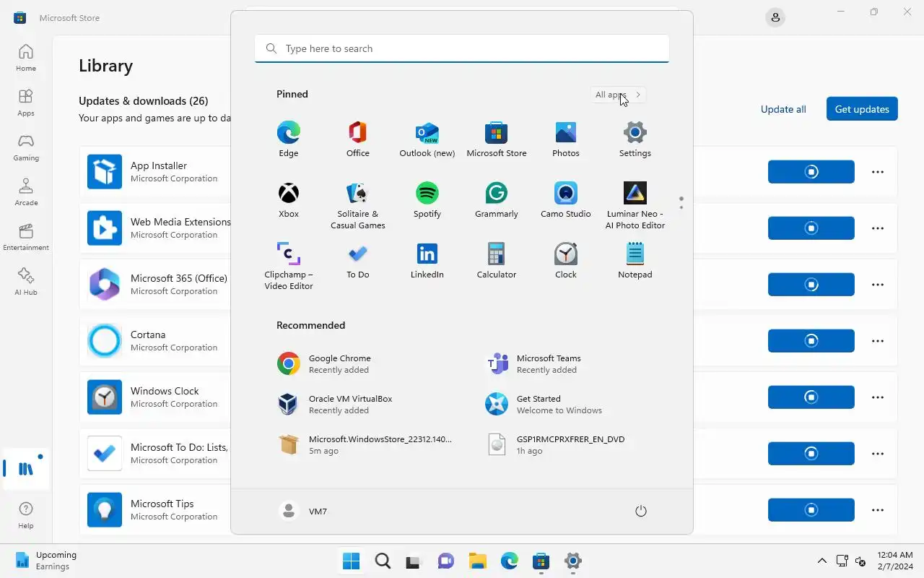Image resolution: width=924 pixels, height=578 pixels.
Task: Click Get updates button
Action: coord(862,109)
